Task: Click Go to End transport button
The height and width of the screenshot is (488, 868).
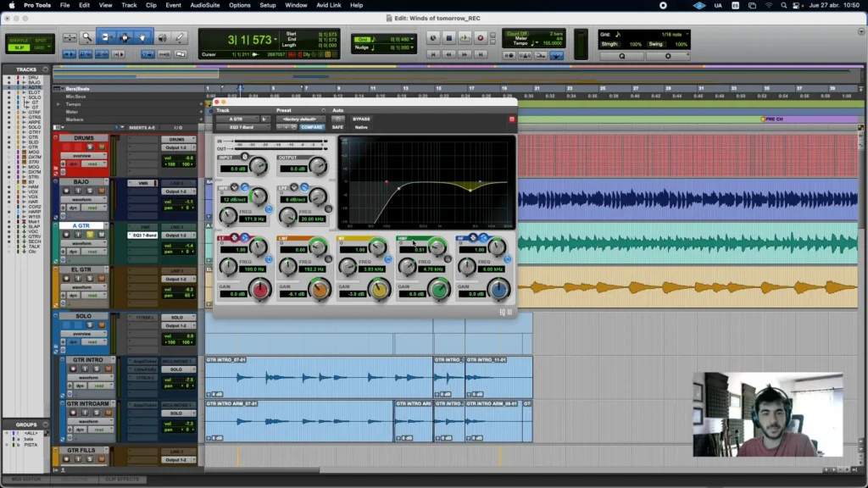Action: point(481,55)
